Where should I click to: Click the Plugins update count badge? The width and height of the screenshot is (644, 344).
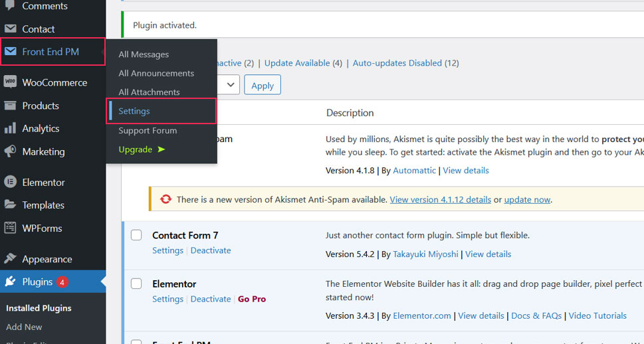62,282
